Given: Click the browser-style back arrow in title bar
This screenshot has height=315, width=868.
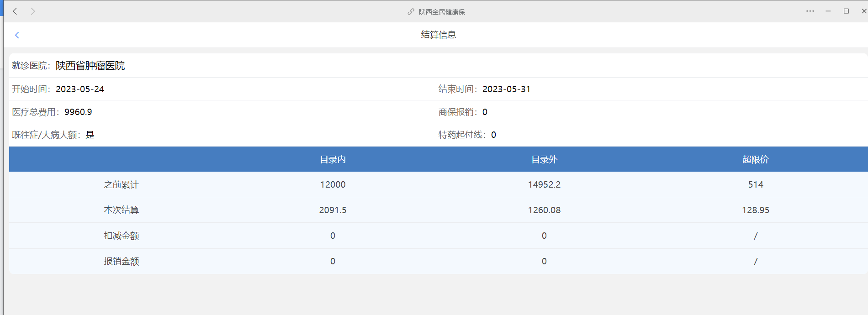Looking at the screenshot, I should (15, 11).
